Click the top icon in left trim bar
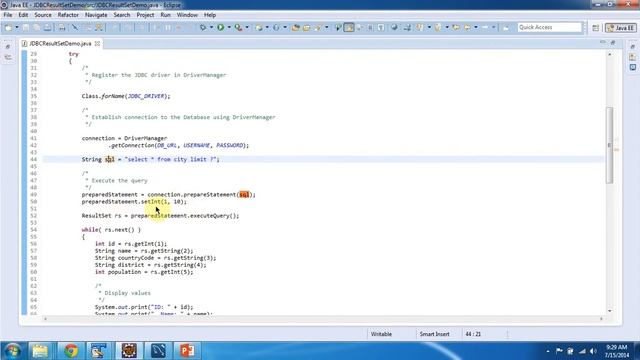 pos(8,47)
